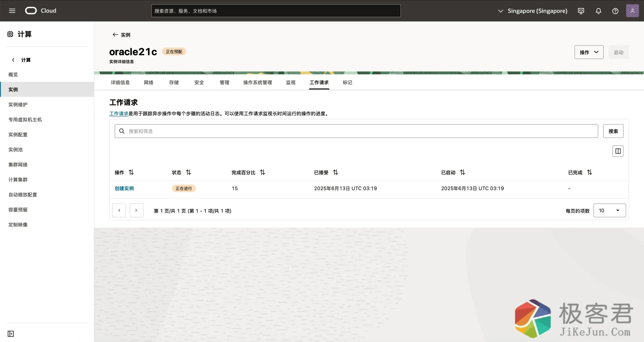
Task: Expand the Singapore region selector
Action: click(x=533, y=11)
